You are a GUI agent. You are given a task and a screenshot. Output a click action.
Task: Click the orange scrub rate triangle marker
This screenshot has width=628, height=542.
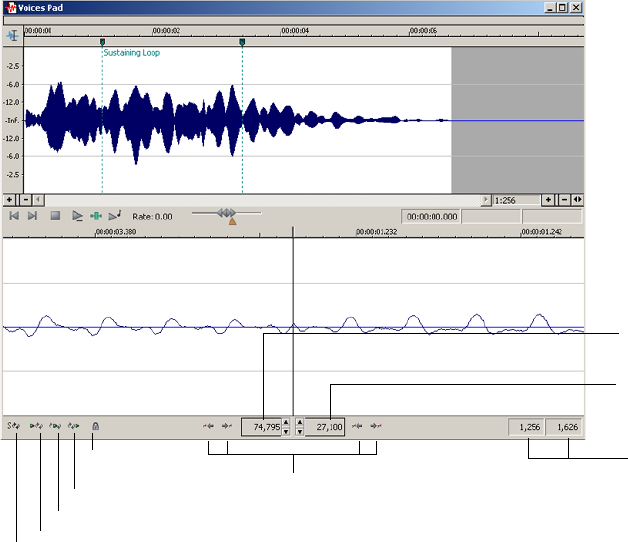click(x=232, y=221)
